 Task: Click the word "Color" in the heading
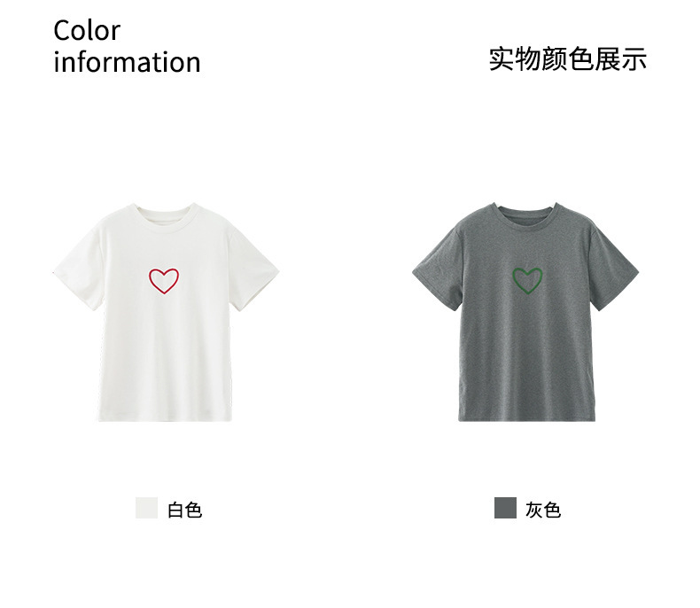[87, 31]
